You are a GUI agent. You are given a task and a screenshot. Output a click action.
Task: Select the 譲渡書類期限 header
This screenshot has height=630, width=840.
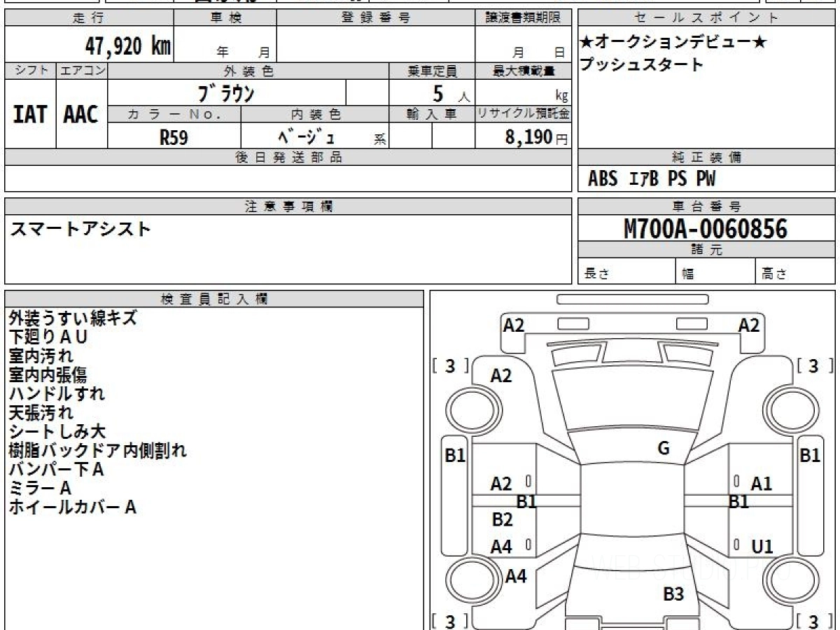click(x=524, y=18)
